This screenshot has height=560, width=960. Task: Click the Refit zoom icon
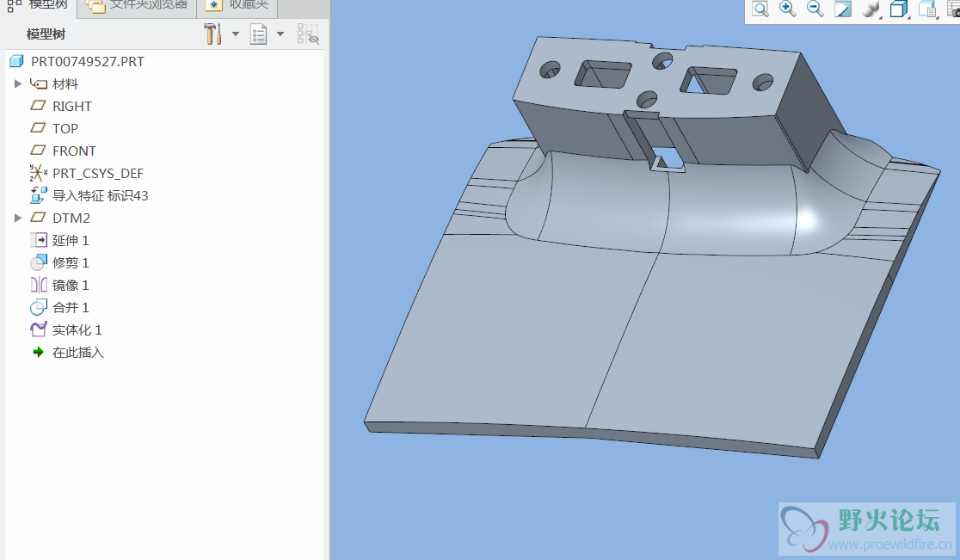pos(760,9)
